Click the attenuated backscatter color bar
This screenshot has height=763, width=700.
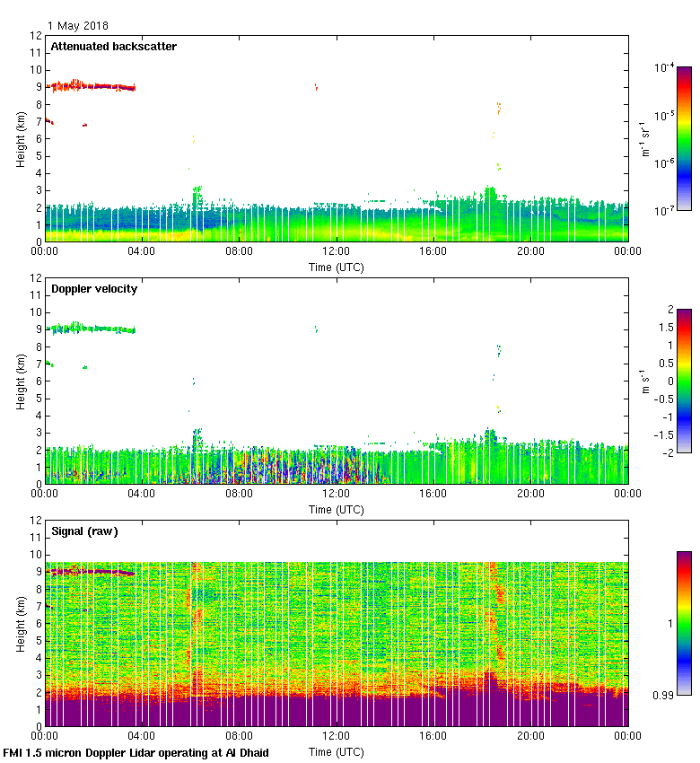tap(684, 138)
